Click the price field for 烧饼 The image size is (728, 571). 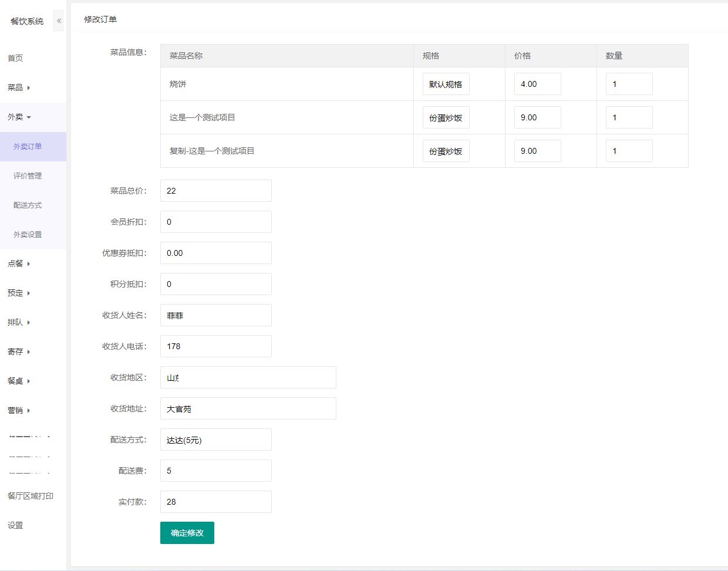537,84
